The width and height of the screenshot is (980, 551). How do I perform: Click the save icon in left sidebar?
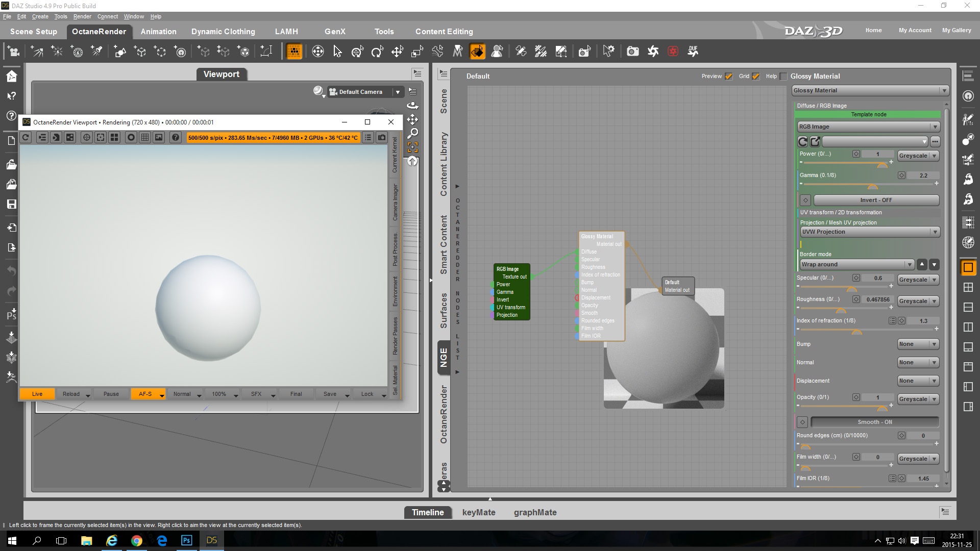click(11, 204)
